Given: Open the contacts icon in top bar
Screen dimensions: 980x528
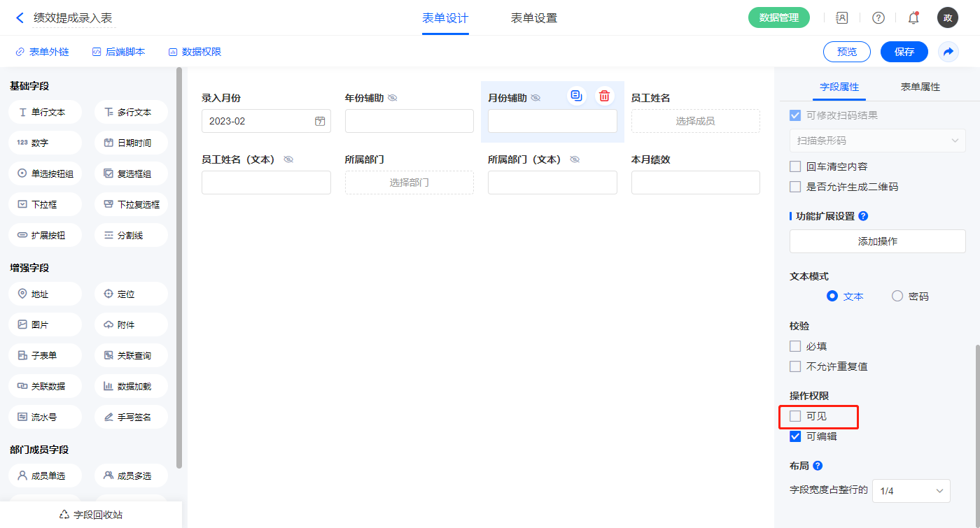Looking at the screenshot, I should [x=842, y=18].
